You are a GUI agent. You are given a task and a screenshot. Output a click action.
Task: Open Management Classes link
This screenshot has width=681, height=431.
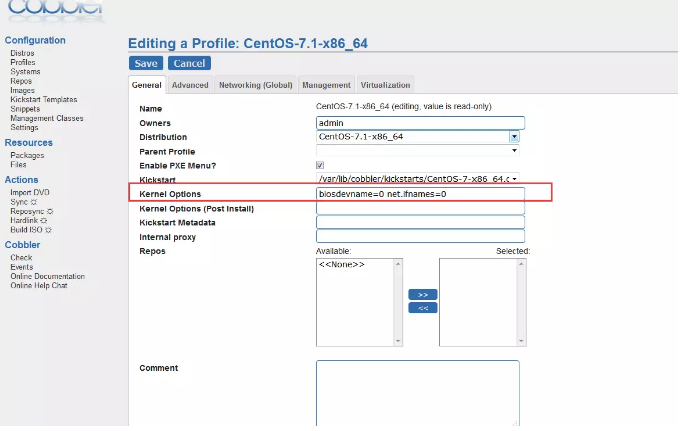(x=46, y=118)
